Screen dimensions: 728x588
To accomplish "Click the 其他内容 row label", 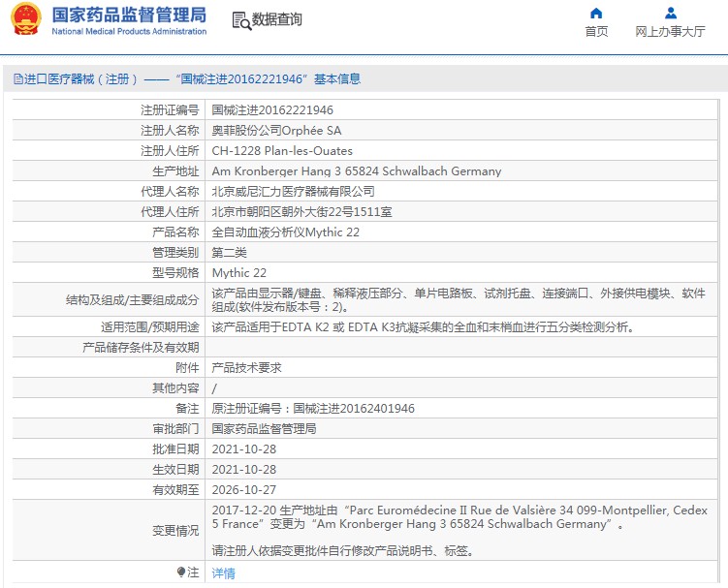I will 175,388.
